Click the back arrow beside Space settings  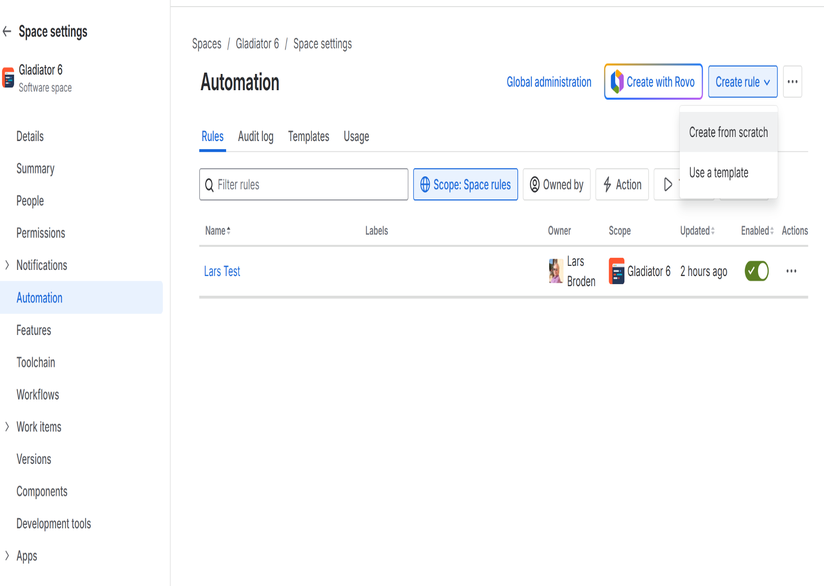point(8,32)
